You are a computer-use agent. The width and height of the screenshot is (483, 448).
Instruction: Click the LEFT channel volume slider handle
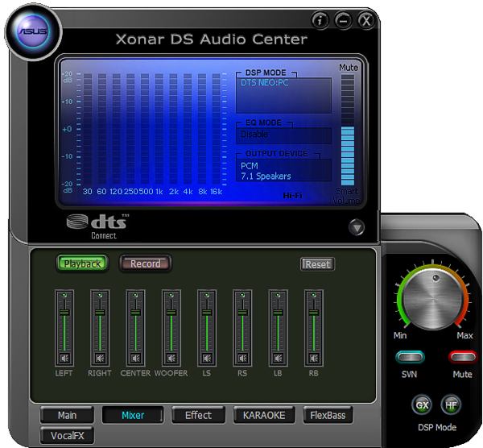click(64, 312)
